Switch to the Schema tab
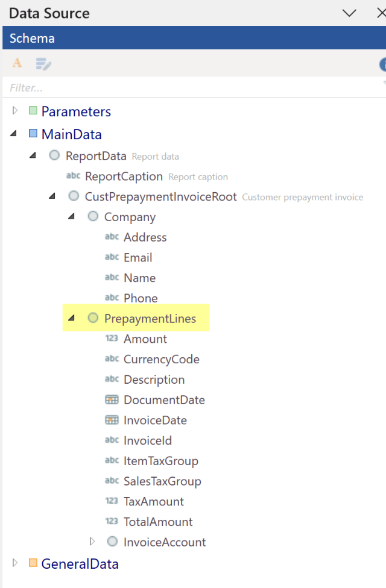Viewport: 386px width, 588px height. tap(31, 37)
